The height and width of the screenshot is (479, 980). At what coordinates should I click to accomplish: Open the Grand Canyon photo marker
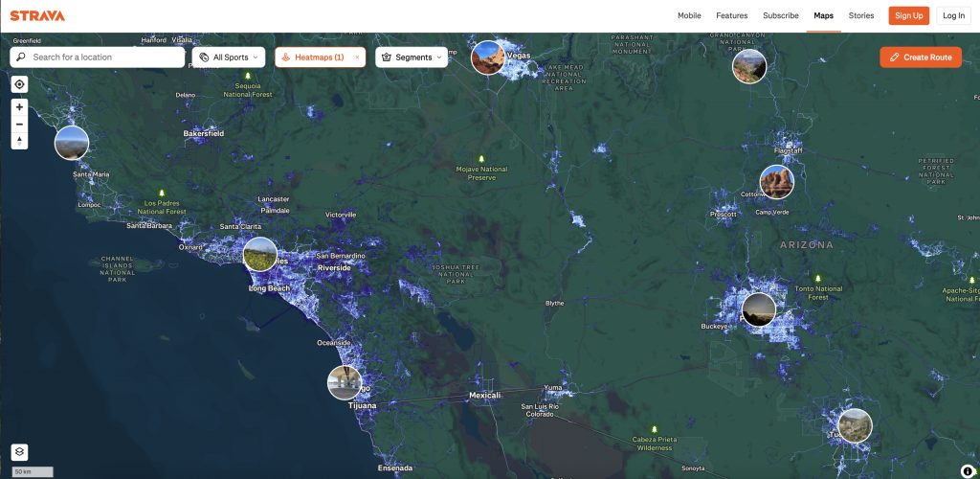point(749,66)
